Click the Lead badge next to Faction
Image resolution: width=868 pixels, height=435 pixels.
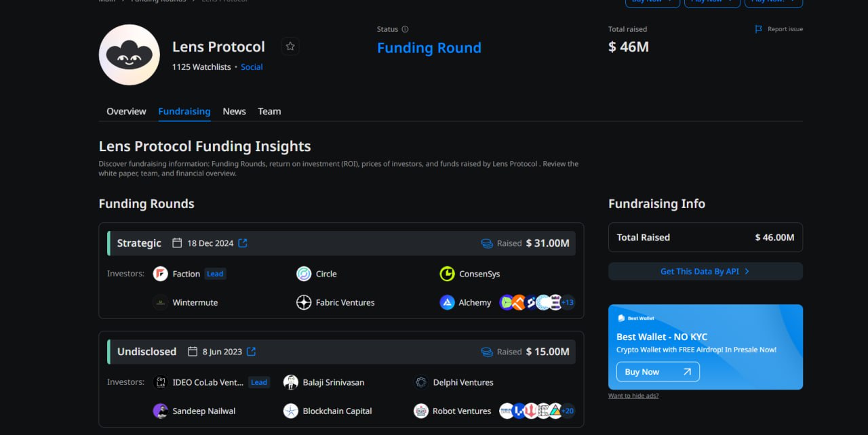tap(215, 274)
